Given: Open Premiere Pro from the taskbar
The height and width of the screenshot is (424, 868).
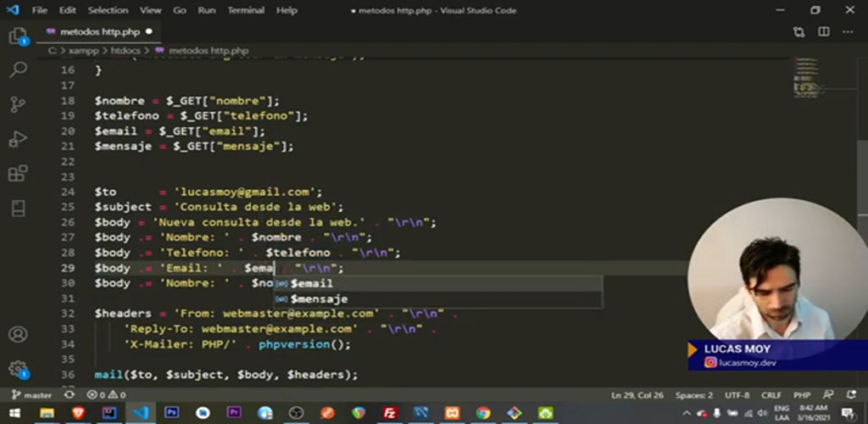Looking at the screenshot, I should click(234, 413).
